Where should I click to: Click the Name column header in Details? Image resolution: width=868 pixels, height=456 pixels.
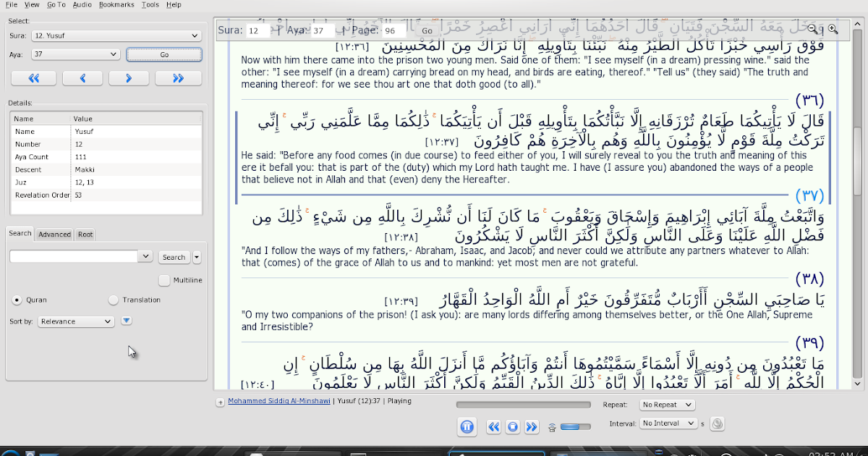(x=41, y=119)
